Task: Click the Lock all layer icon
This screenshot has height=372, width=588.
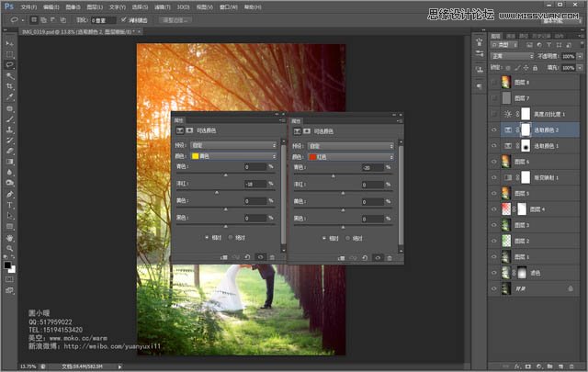Action: (535, 68)
